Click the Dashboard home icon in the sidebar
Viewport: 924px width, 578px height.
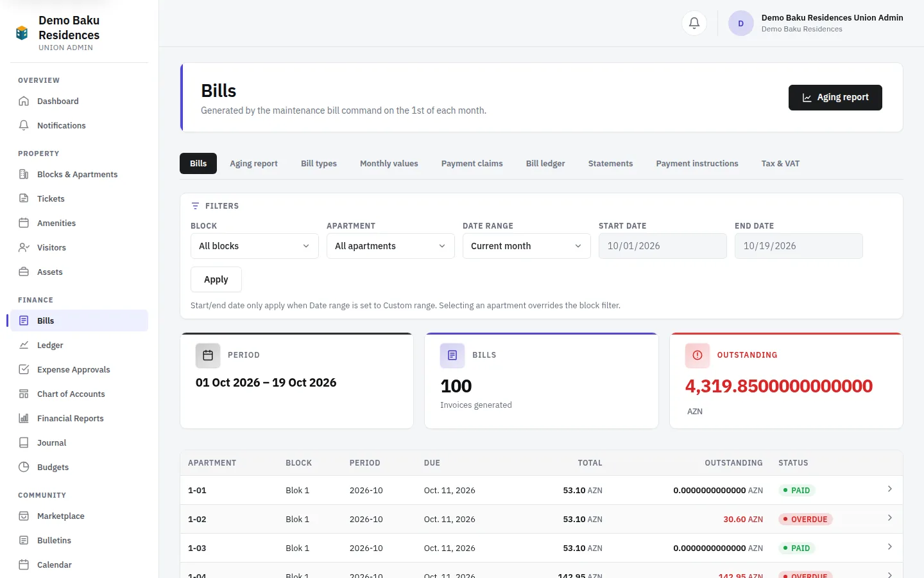(24, 101)
